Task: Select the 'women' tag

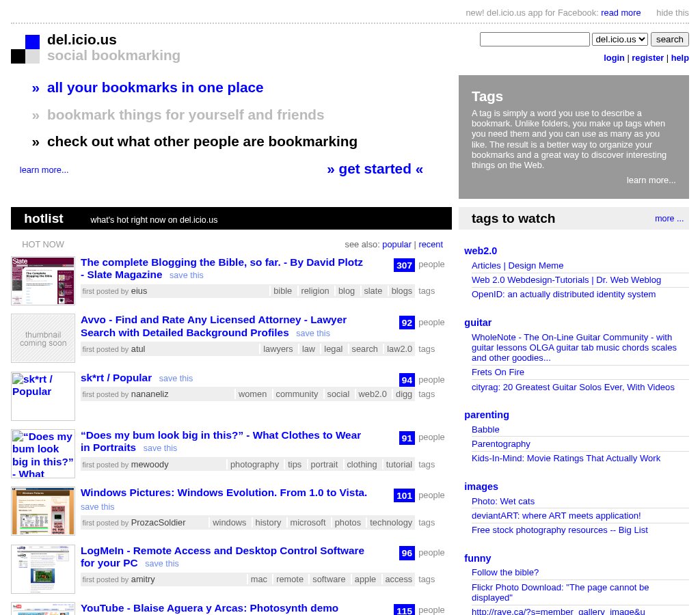Action: click(252, 394)
